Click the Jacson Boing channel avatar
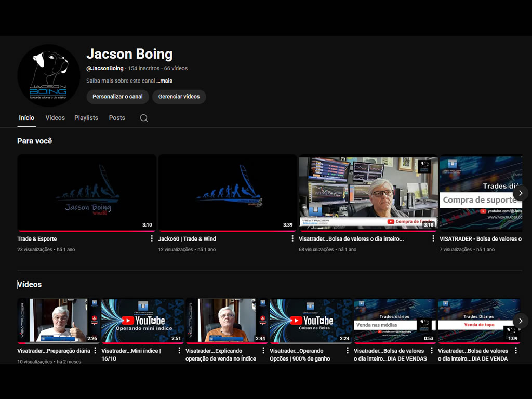532x399 pixels. (x=48, y=75)
